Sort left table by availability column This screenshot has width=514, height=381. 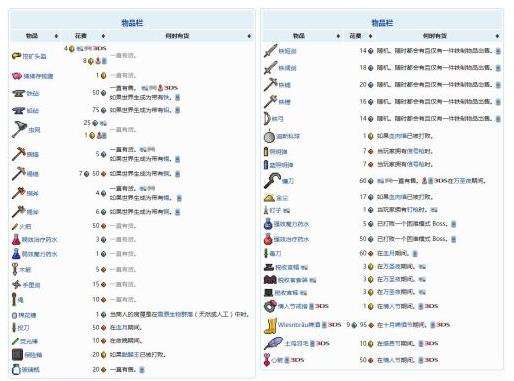[249, 36]
